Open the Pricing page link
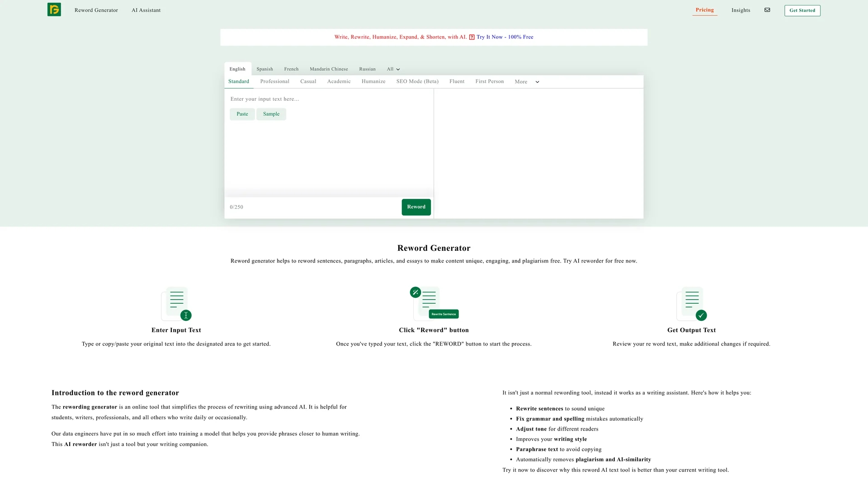This screenshot has height=488, width=868. [x=704, y=10]
